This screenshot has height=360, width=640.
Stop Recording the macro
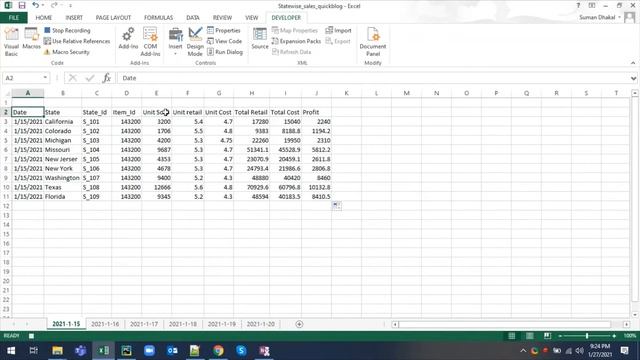coord(67,31)
